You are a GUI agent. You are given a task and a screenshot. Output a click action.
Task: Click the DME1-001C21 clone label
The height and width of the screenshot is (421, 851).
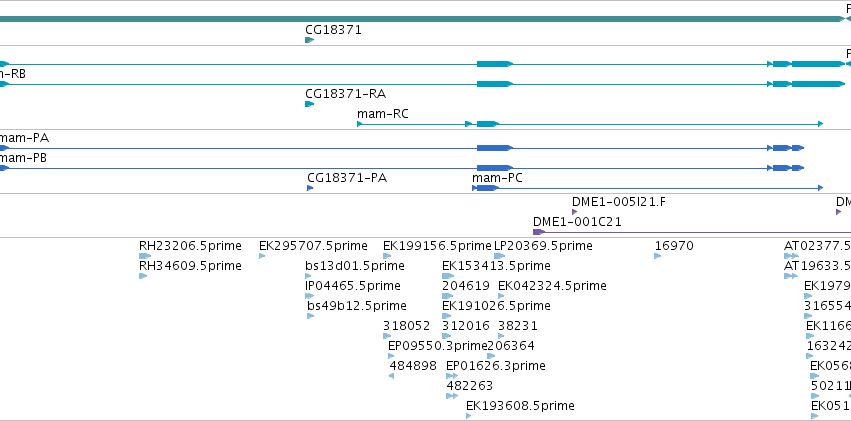[x=577, y=222]
